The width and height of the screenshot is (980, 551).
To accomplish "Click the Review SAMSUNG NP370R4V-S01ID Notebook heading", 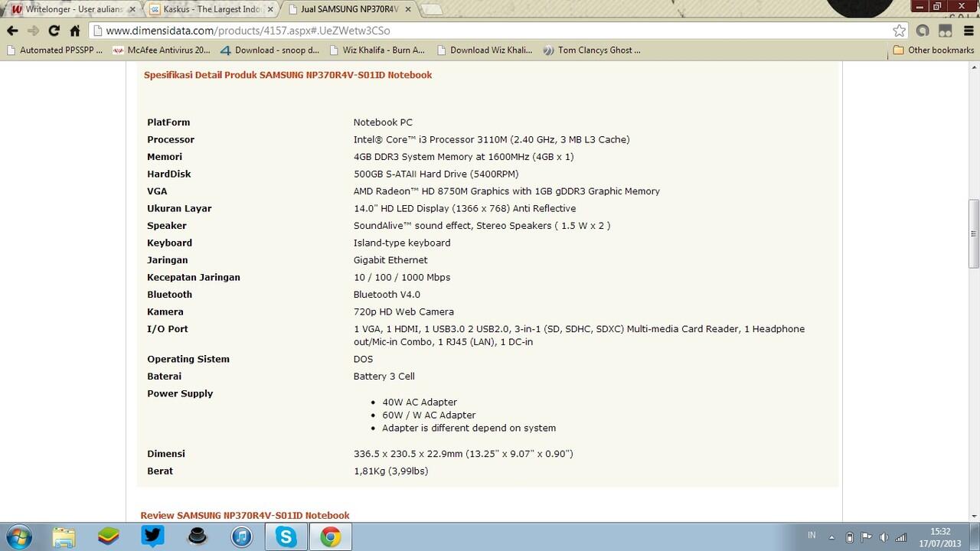I will 245,516.
